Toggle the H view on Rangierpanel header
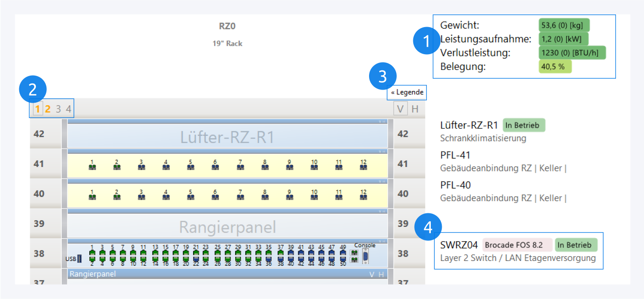This screenshot has width=644, height=299. coord(381,275)
